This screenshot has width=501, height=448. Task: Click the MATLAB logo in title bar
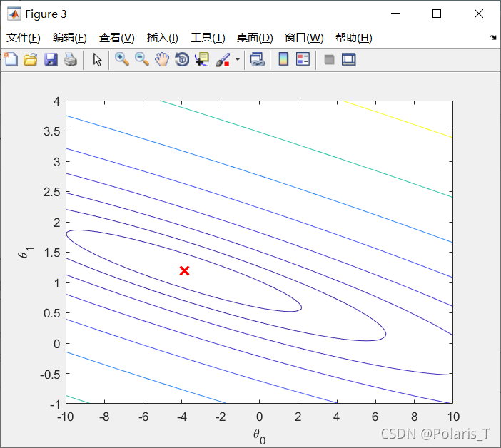click(x=14, y=14)
